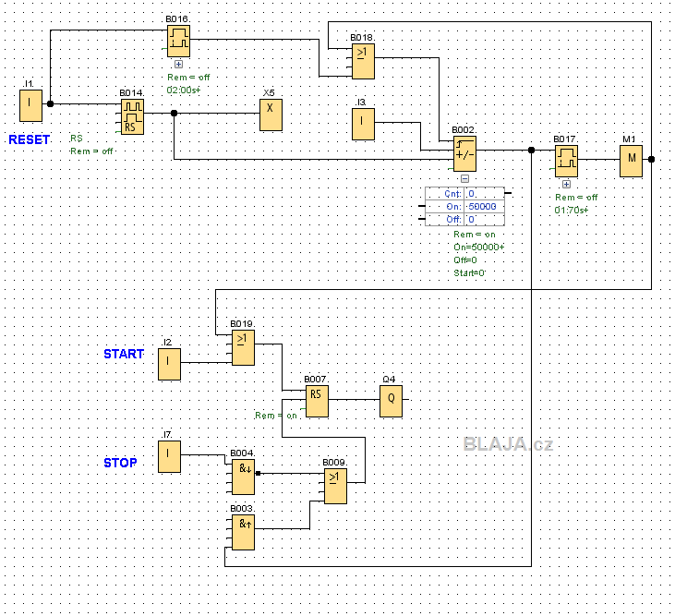The image size is (675, 616).
Task: Click the Off value field in counter table
Action: pyautogui.click(x=484, y=220)
